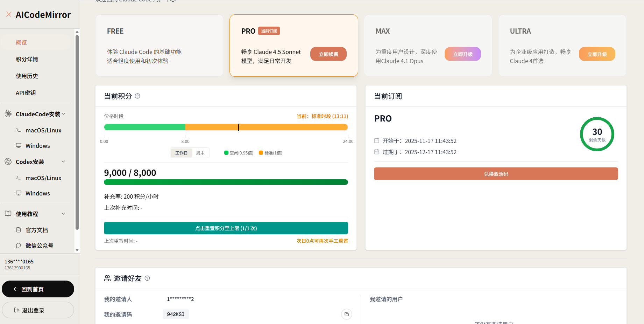This screenshot has width=644, height=324.
Task: Click the chat bubble icon beside 微信公众号
Action: coord(19,245)
